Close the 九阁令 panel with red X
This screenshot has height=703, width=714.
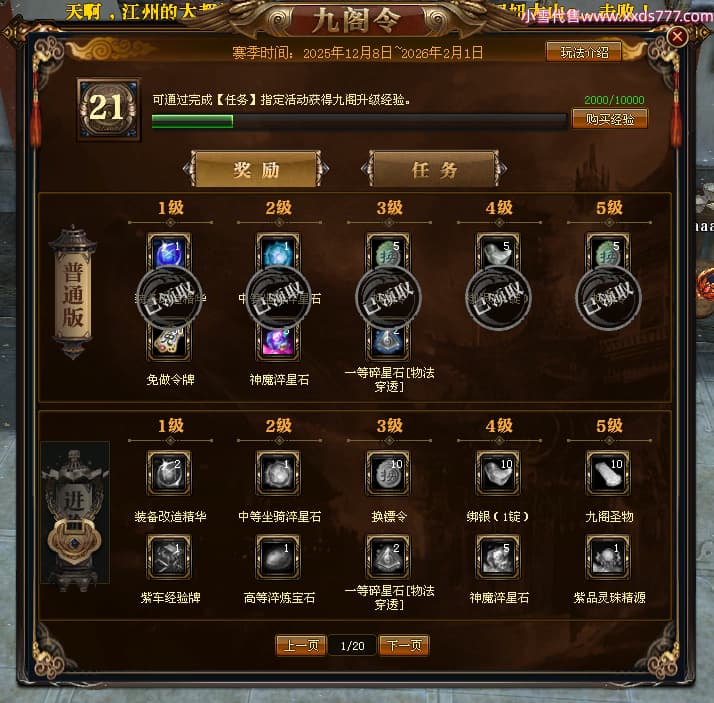click(677, 36)
